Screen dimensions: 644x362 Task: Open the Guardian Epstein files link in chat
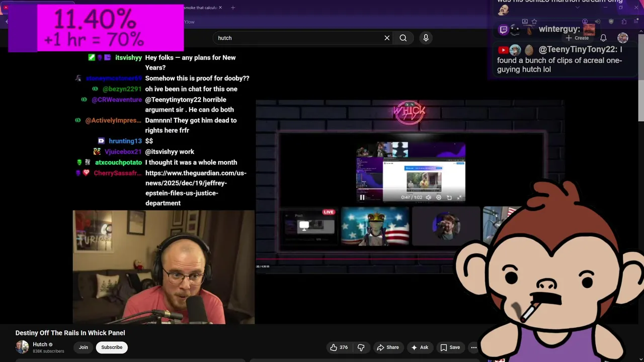196,188
